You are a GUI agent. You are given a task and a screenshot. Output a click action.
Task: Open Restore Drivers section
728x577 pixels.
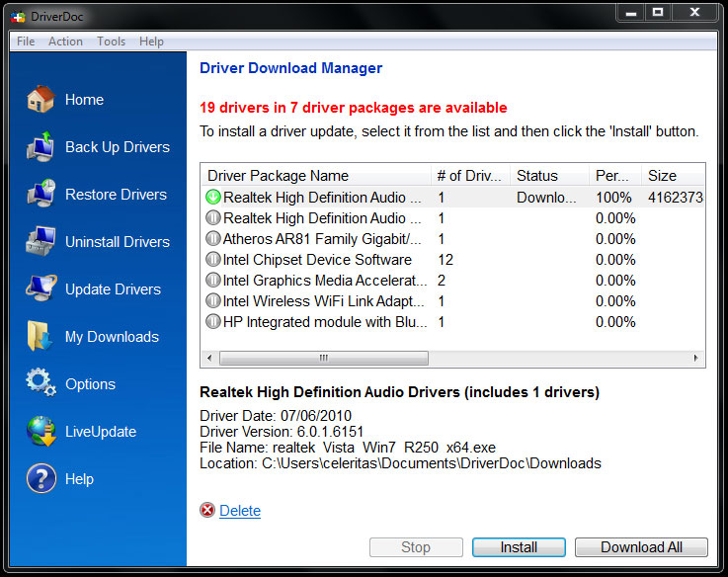[x=117, y=195]
